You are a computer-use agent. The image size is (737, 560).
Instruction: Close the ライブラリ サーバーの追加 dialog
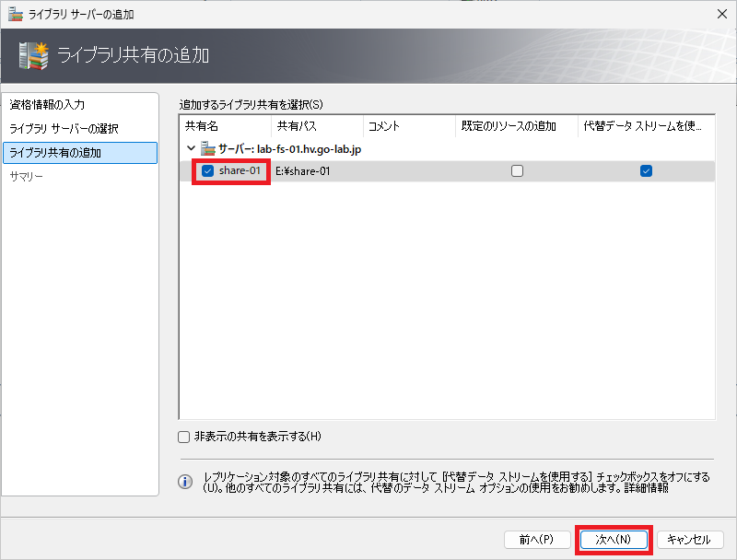[722, 14]
